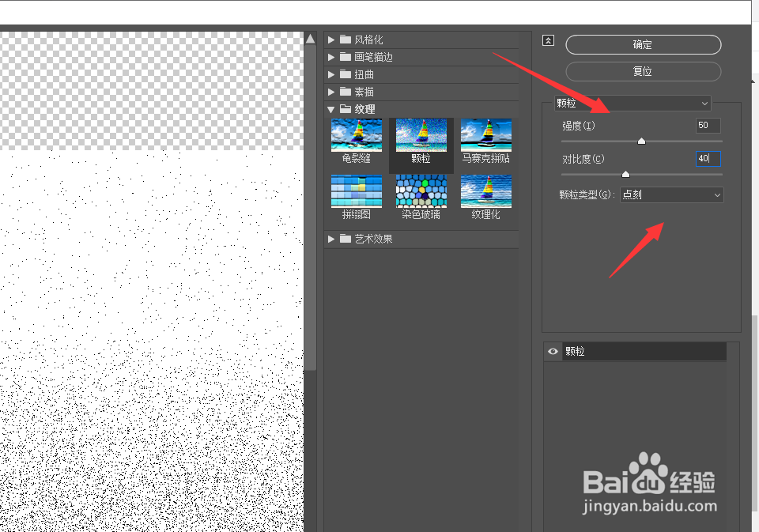The height and width of the screenshot is (532, 759).
Task: Select the 颗粒 grain filter thumbnail
Action: (421, 135)
